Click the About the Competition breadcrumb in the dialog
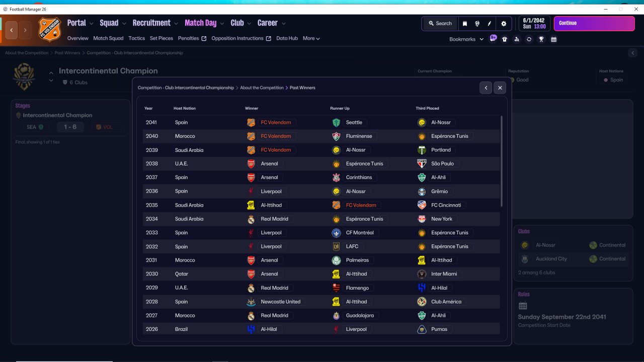The height and width of the screenshot is (362, 644). pyautogui.click(x=262, y=88)
